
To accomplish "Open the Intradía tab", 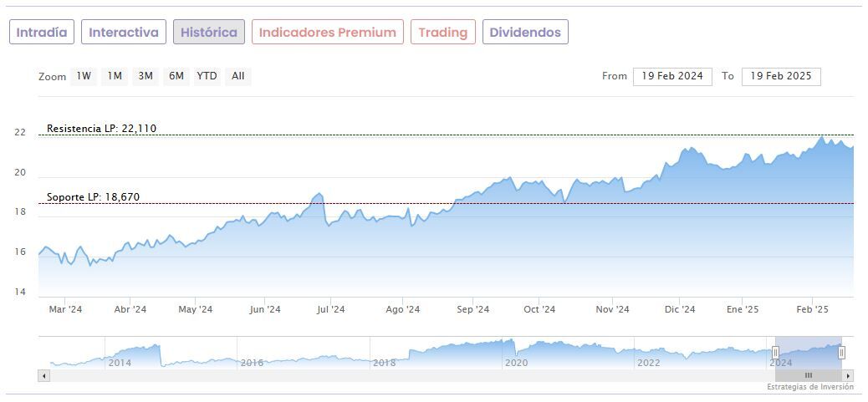I will pos(42,33).
